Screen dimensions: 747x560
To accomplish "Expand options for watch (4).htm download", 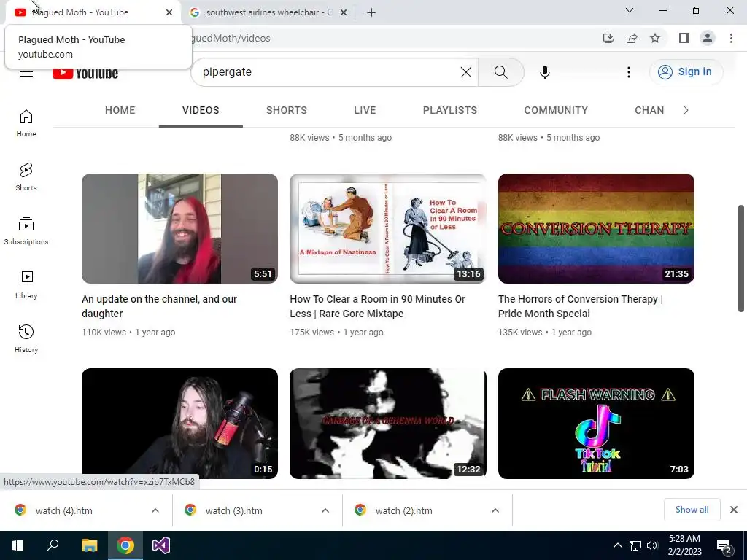I will coord(155,510).
